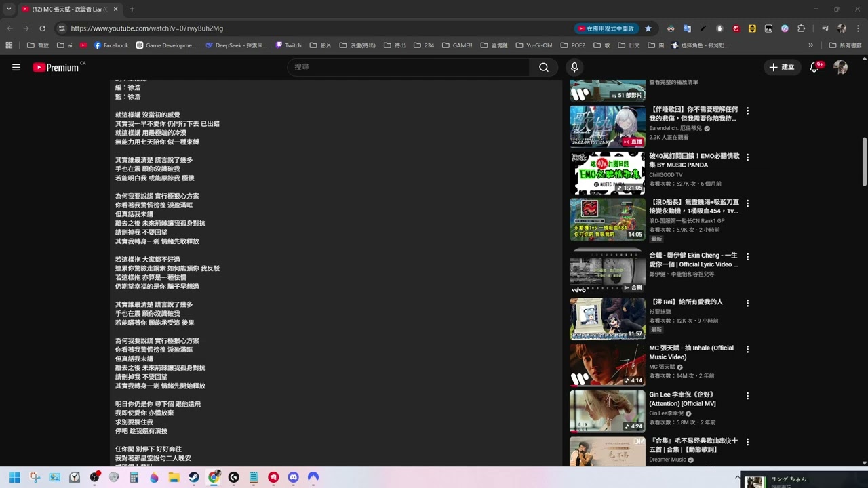
Task: Open options for EMO必聽情歌集 video
Action: [x=747, y=157]
